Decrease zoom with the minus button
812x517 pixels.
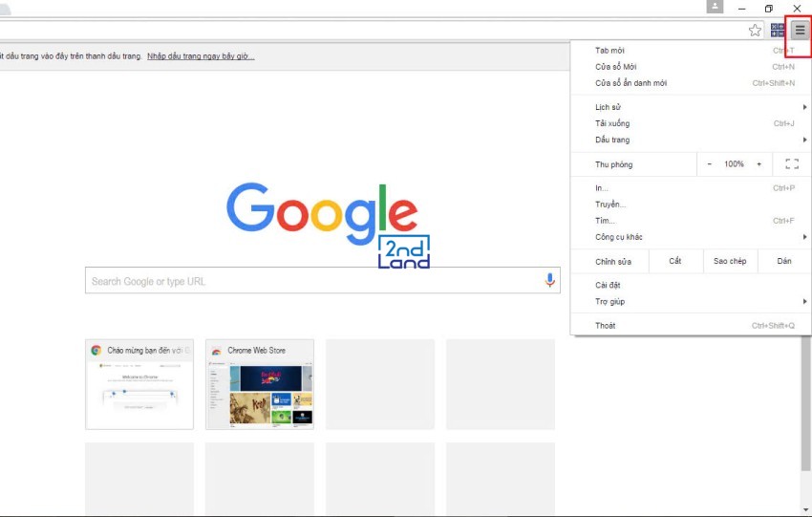[710, 164]
